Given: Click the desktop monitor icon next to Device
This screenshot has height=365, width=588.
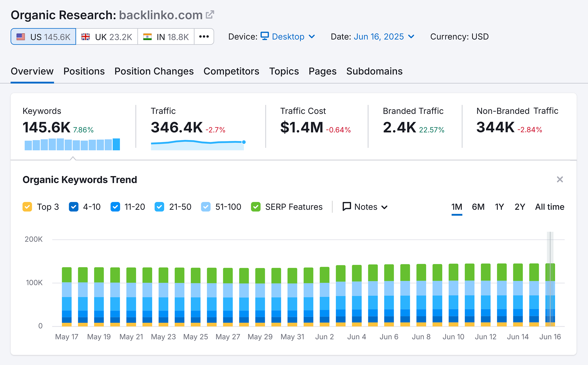Looking at the screenshot, I should click(x=264, y=36).
